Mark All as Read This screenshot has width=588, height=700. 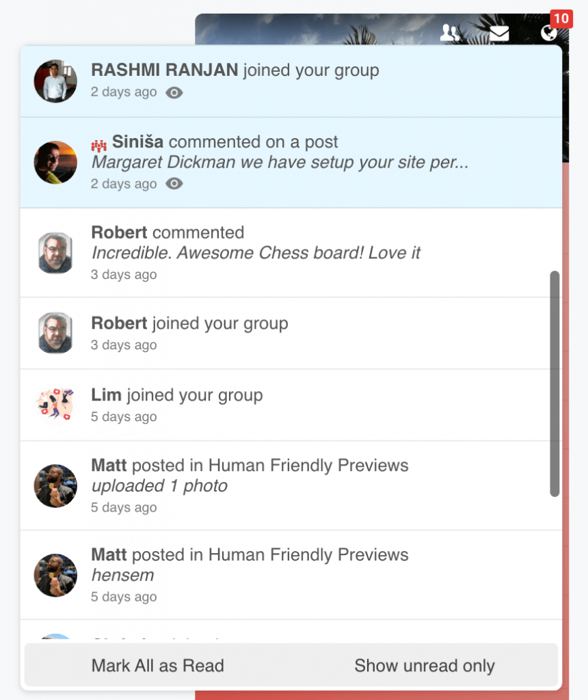[x=158, y=666]
